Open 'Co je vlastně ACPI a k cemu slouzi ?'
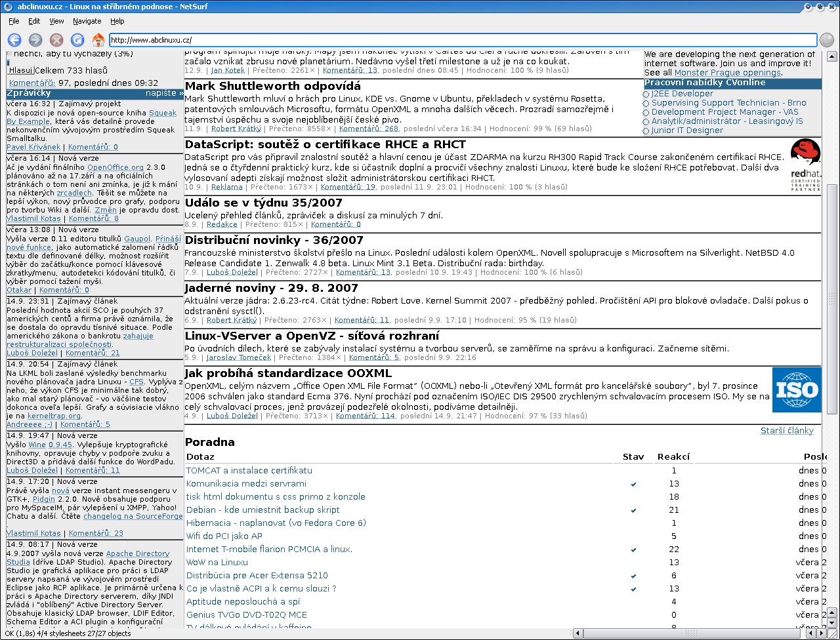This screenshot has width=840, height=640. (261, 588)
